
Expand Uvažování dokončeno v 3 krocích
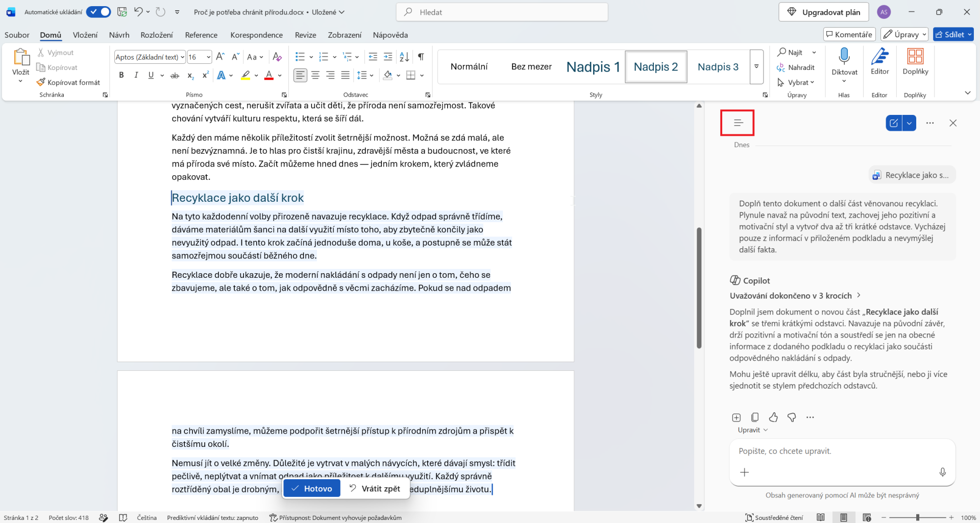(795, 295)
